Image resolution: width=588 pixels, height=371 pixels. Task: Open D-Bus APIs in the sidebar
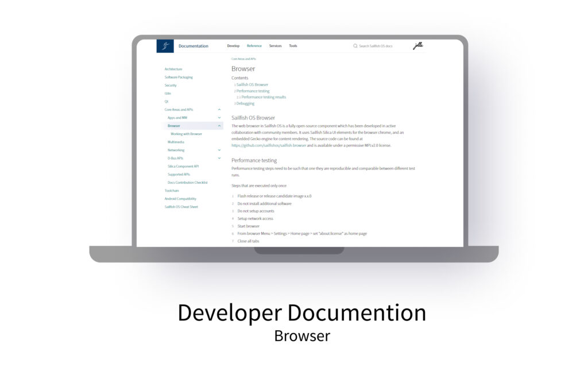click(175, 159)
